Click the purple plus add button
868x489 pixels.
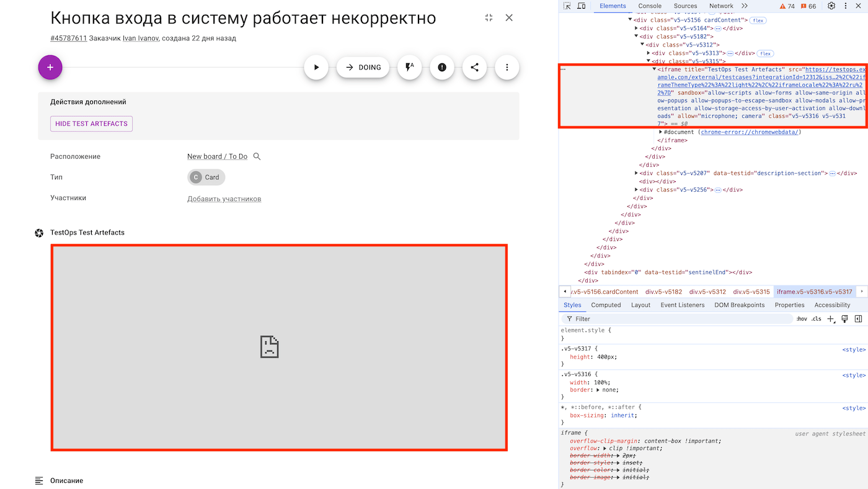coord(50,67)
